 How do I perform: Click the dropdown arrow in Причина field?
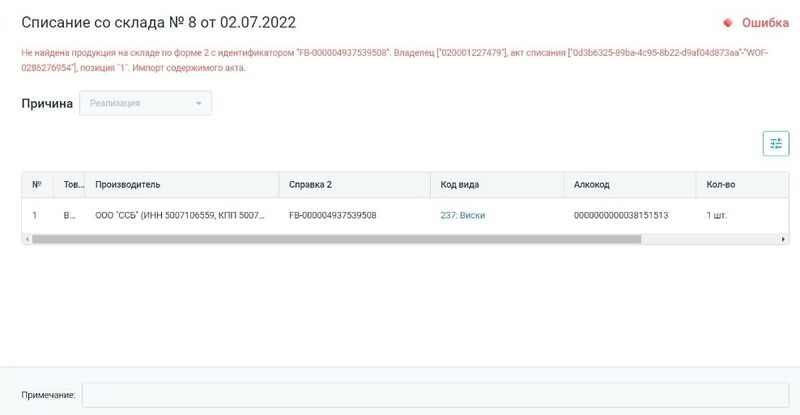tap(198, 103)
